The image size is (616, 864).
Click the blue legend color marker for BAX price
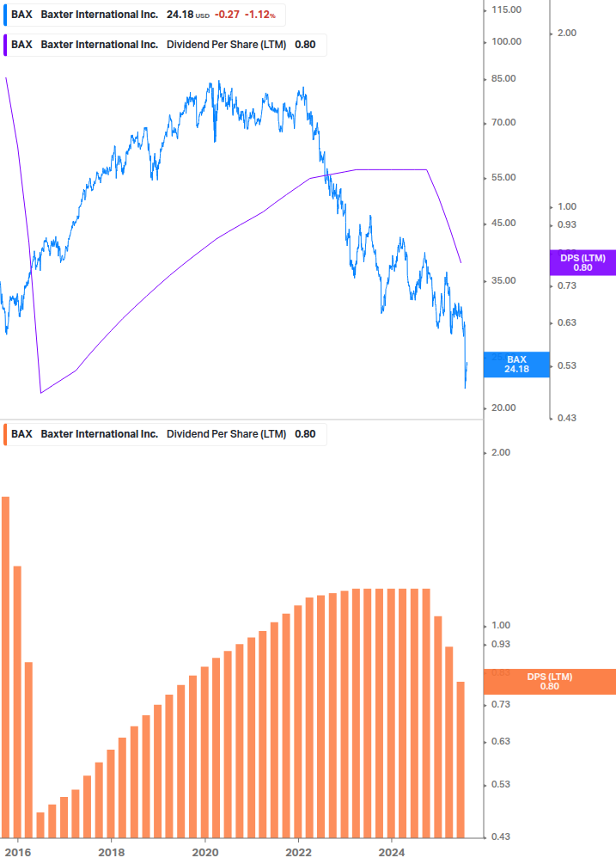click(x=5, y=15)
